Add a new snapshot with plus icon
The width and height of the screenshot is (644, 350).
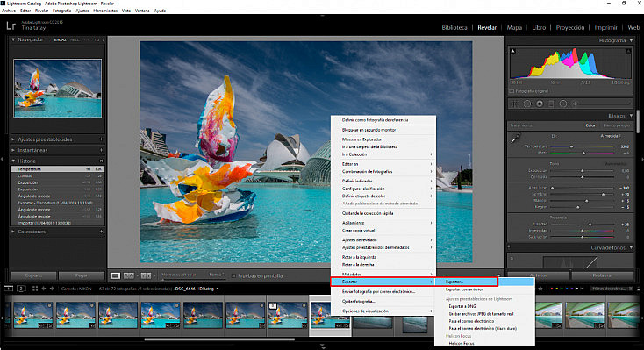pyautogui.click(x=101, y=150)
